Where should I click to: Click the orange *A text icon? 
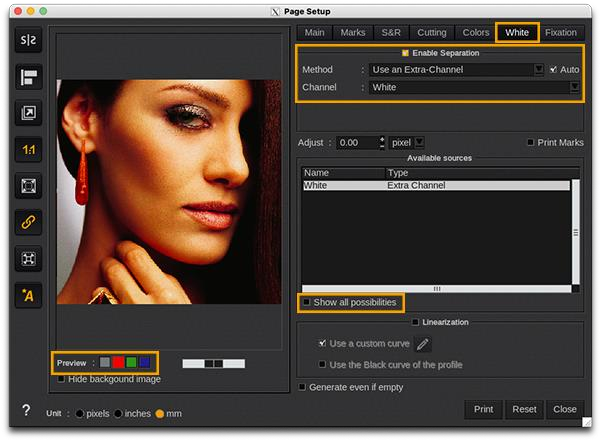pos(27,295)
